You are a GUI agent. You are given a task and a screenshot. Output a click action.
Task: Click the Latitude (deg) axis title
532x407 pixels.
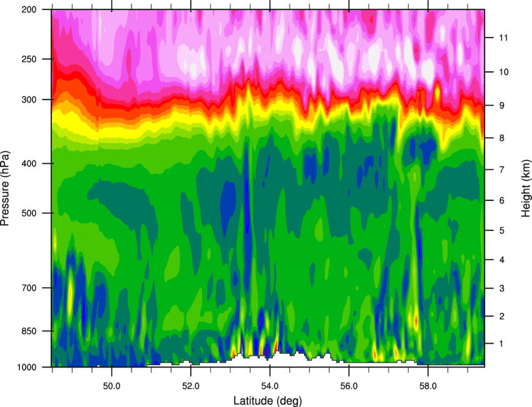268,401
